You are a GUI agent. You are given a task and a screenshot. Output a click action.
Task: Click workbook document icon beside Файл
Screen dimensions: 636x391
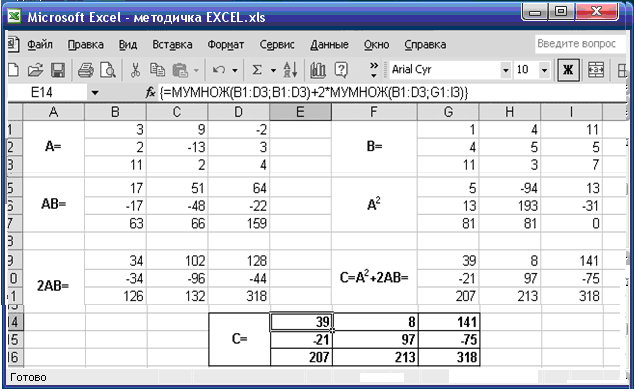[x=13, y=44]
